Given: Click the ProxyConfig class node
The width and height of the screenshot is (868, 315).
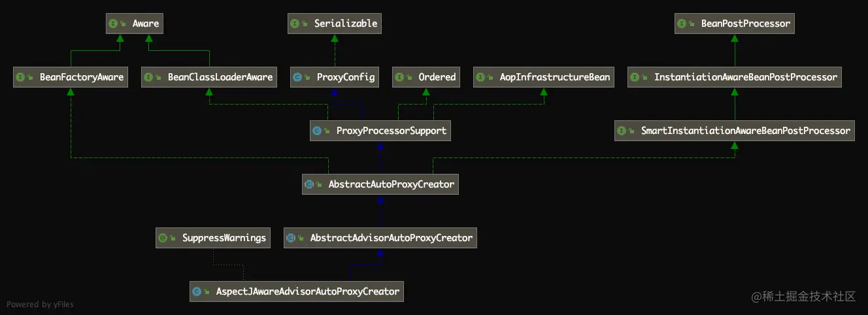Looking at the screenshot, I should pyautogui.click(x=335, y=77).
